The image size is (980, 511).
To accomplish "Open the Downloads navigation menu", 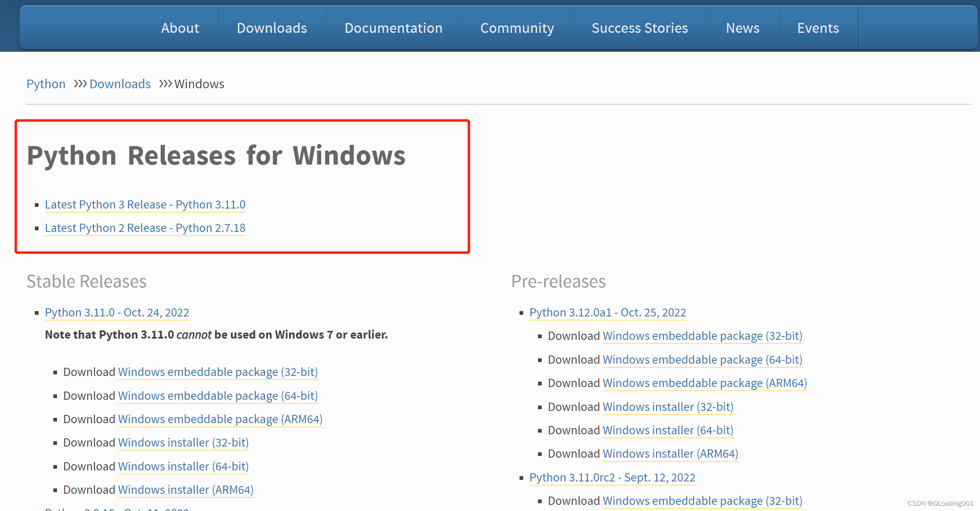I will tap(271, 28).
